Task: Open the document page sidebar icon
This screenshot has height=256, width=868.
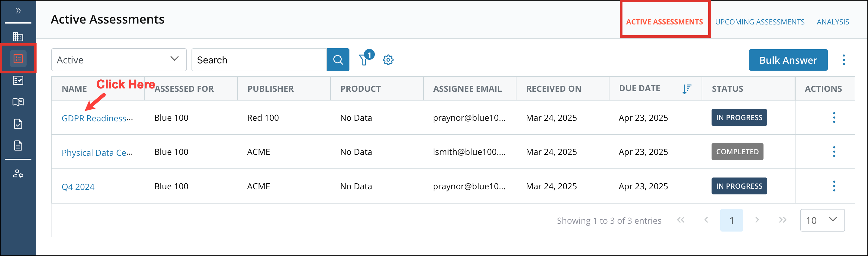Action: pyautogui.click(x=18, y=146)
